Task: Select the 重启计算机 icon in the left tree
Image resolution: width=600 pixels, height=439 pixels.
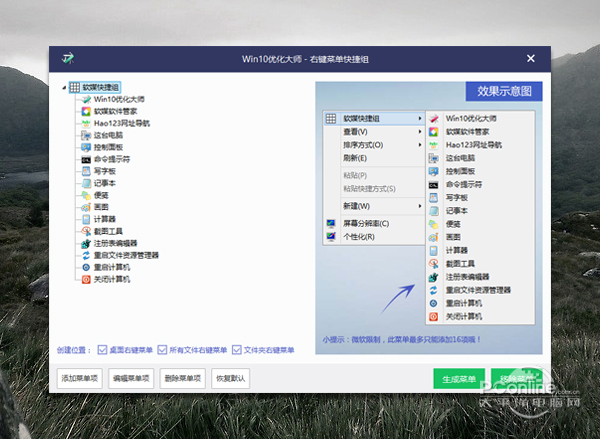Action: click(x=86, y=267)
